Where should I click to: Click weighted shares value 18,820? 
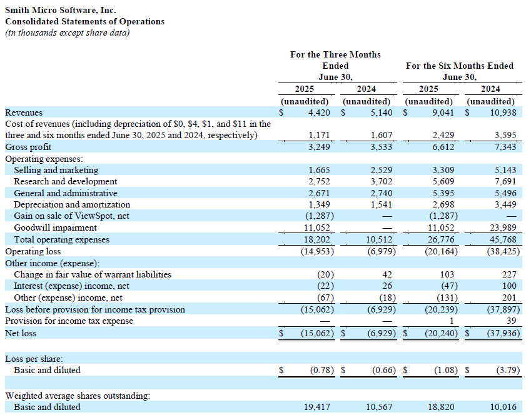[441, 407]
